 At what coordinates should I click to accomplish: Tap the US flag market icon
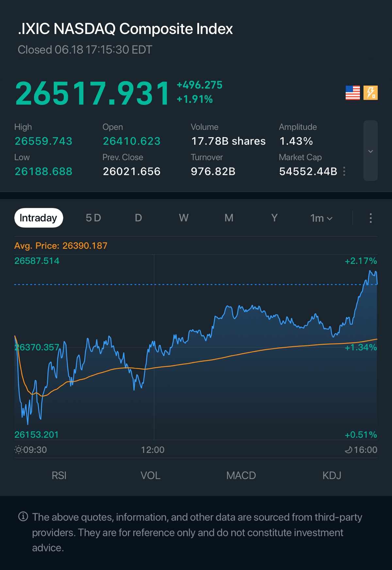pyautogui.click(x=352, y=93)
